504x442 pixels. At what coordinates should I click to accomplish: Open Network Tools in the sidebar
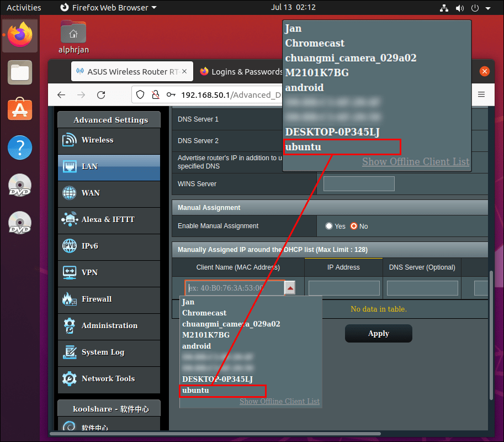tap(108, 379)
